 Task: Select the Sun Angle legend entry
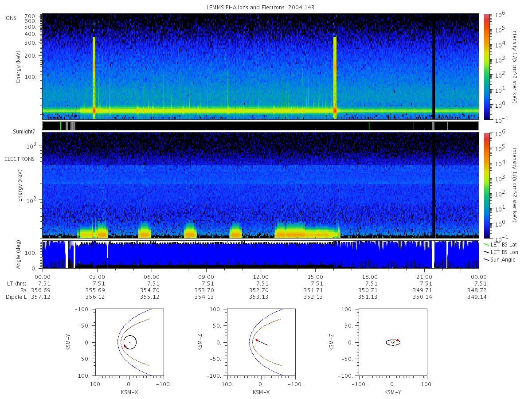[x=500, y=259]
